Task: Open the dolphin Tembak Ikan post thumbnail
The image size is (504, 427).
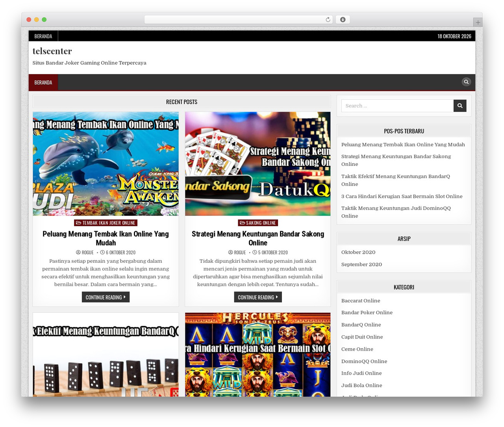Action: 106,164
